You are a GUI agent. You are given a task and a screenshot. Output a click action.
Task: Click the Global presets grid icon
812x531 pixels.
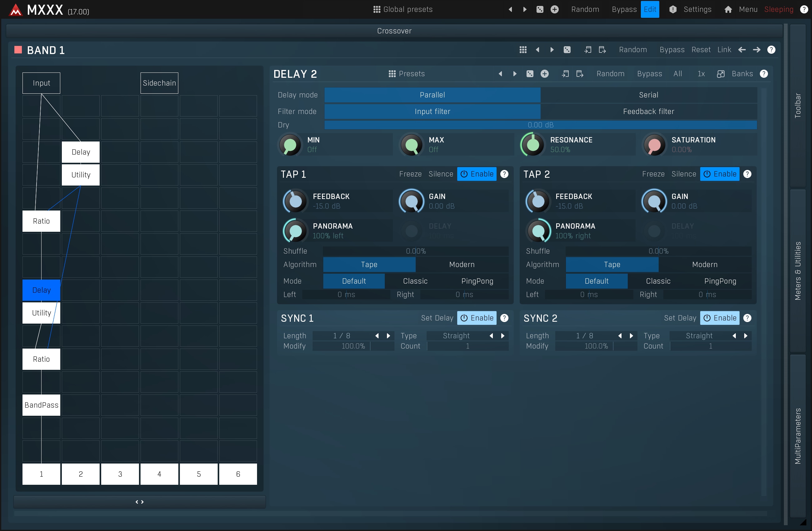(377, 9)
